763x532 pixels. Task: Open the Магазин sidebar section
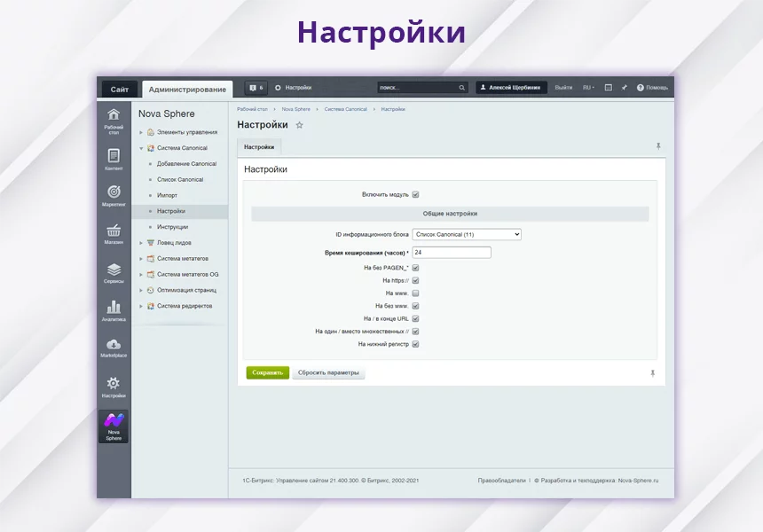pyautogui.click(x=114, y=233)
